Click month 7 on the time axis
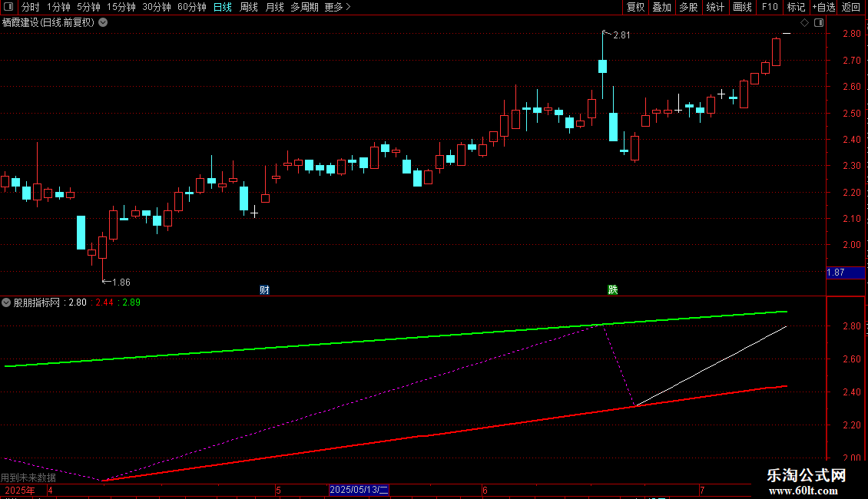The height and width of the screenshot is (499, 868). pos(702,490)
